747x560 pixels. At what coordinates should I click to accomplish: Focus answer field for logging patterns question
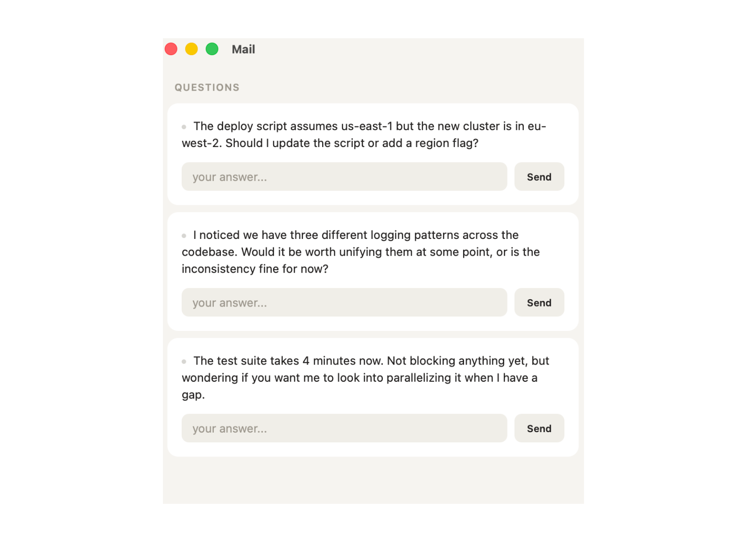click(x=344, y=302)
